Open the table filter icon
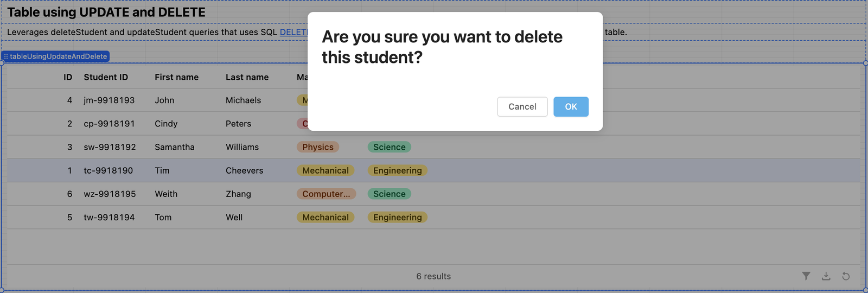 tap(806, 276)
